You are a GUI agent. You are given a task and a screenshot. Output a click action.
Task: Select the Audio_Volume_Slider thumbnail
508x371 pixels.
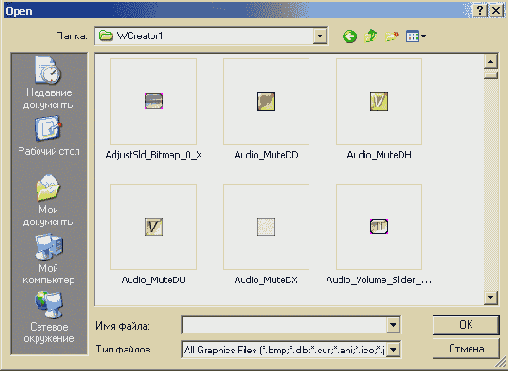[379, 227]
